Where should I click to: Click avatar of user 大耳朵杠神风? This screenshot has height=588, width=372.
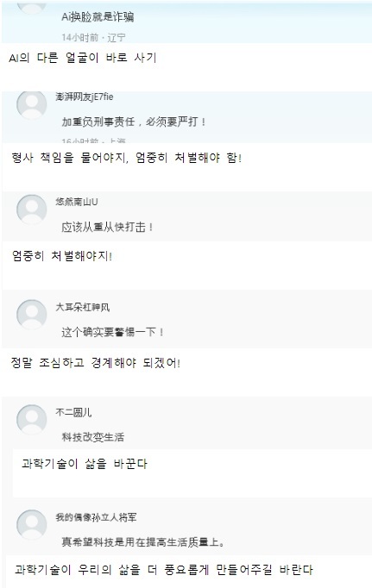[x=32, y=315]
